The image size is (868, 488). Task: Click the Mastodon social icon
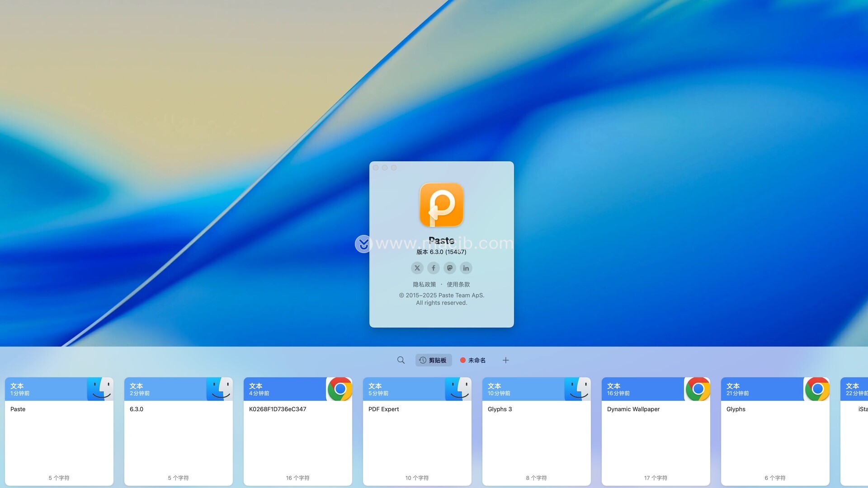[449, 268]
